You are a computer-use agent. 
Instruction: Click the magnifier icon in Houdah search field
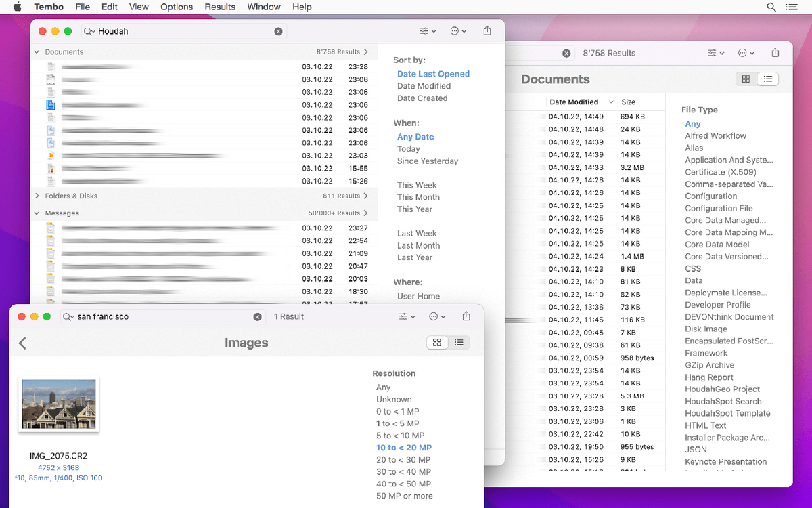[89, 31]
